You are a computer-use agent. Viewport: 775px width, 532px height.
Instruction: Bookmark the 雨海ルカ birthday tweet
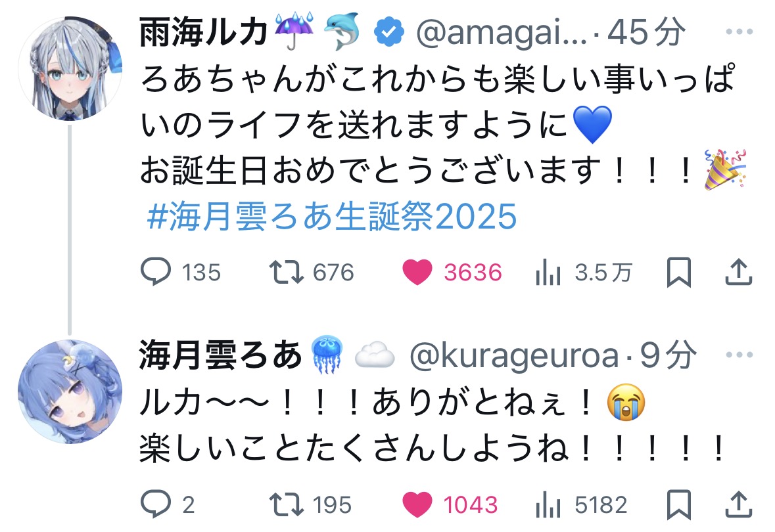click(x=678, y=272)
